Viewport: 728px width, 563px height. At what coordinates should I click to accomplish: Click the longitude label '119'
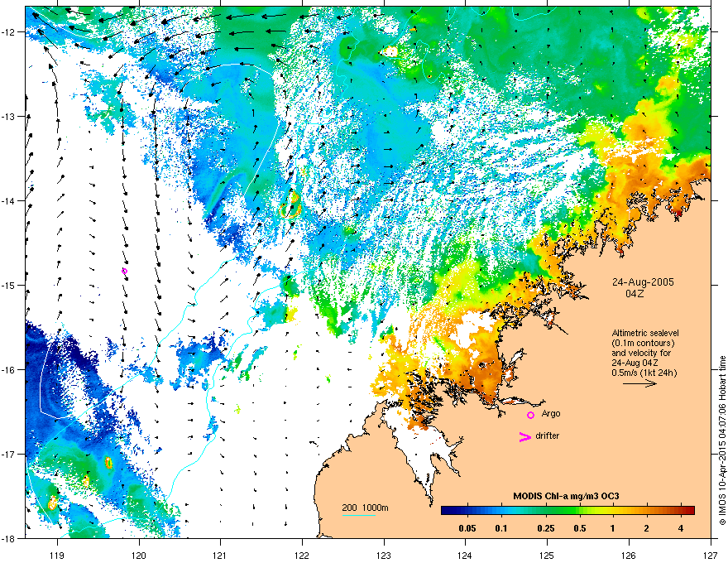[57, 555]
